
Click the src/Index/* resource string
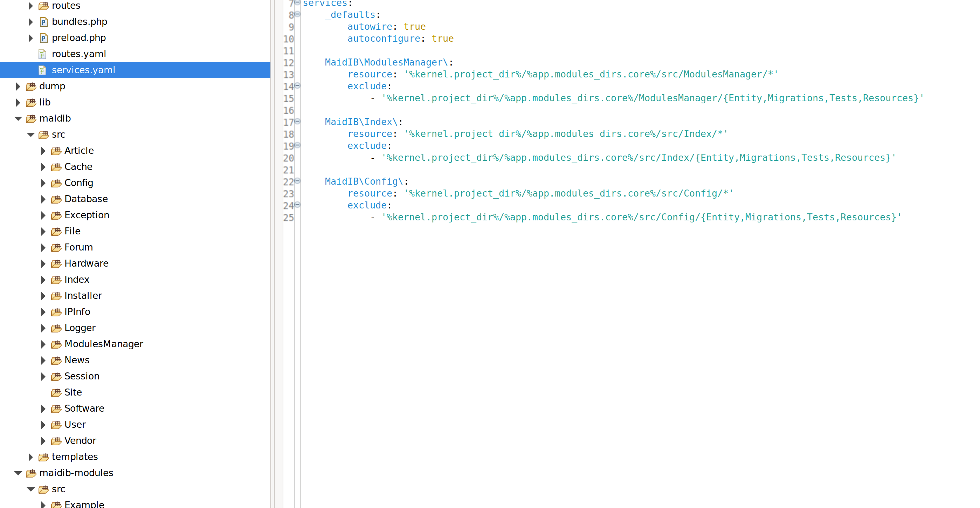566,134
